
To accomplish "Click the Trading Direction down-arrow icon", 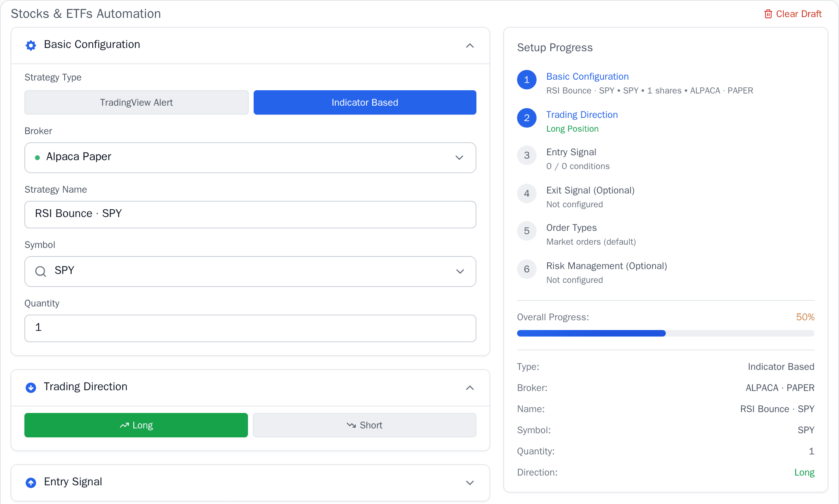I will pos(31,387).
